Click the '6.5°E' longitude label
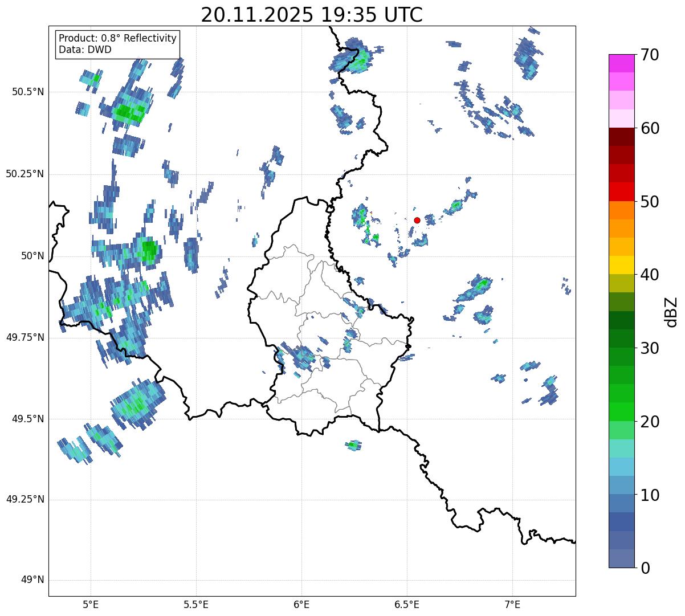Viewport: 685px width, 616px height. [x=407, y=605]
